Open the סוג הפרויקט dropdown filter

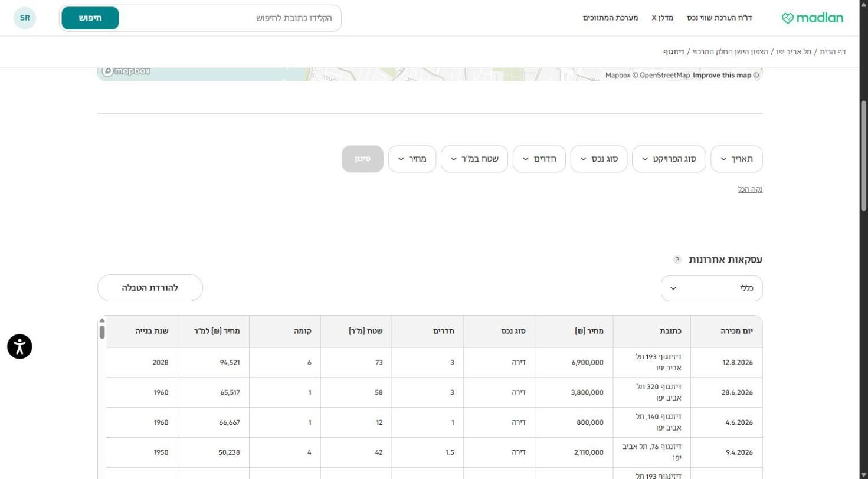(x=669, y=159)
